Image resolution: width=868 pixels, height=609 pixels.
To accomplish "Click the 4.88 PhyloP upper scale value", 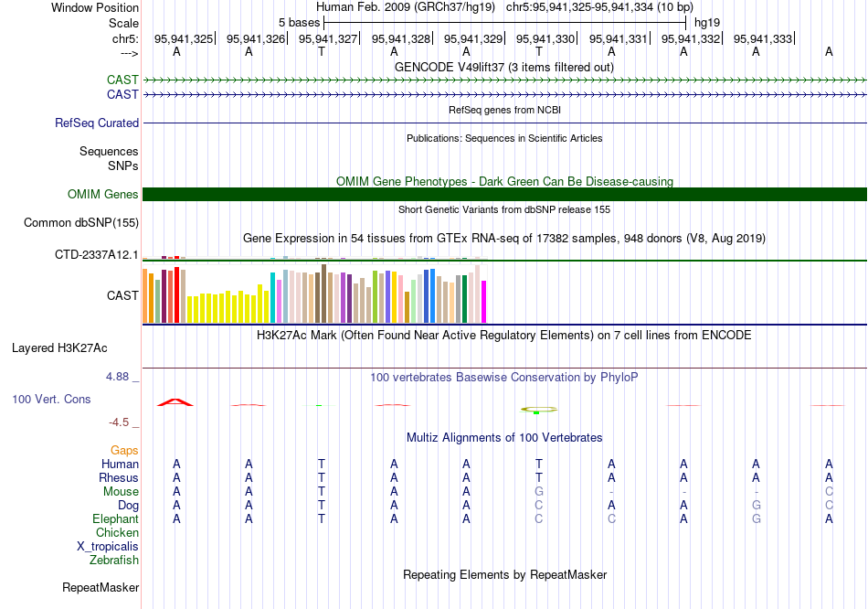I will [x=117, y=377].
